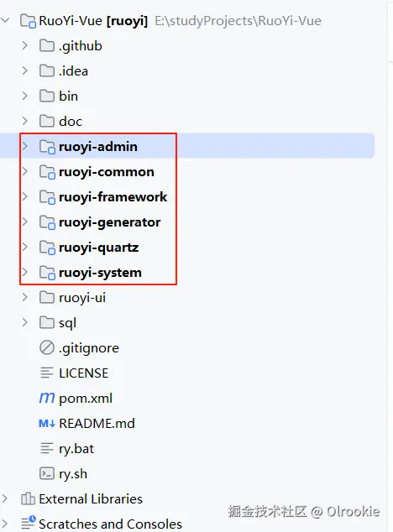Click the ry.sh shell script icon
Viewport: 393px width, 532px height.
47,473
